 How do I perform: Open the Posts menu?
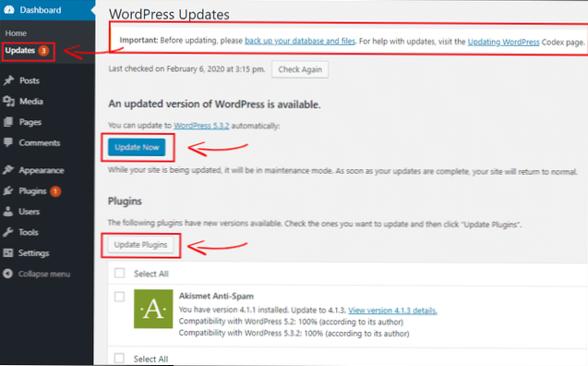tap(30, 80)
